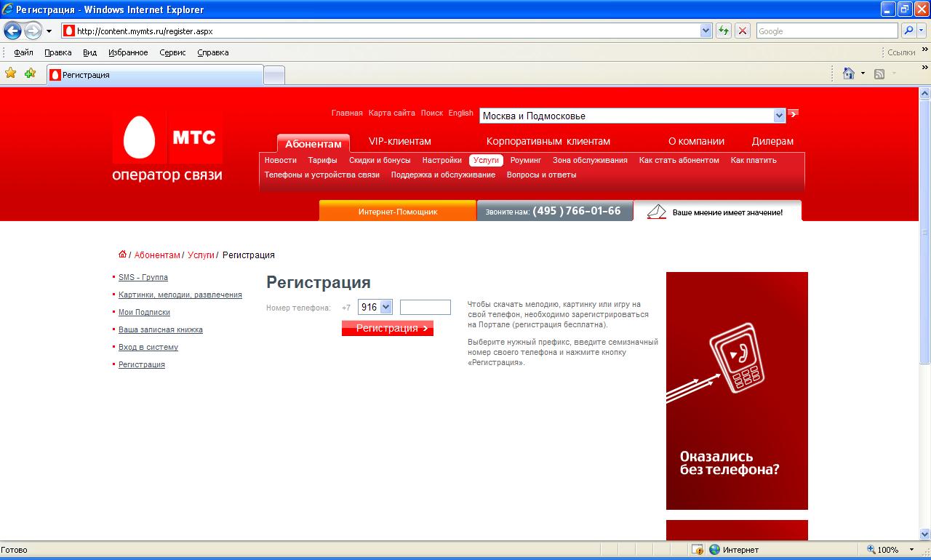Click the browser Forward arrow button
The width and height of the screenshot is (931, 560).
click(x=33, y=31)
